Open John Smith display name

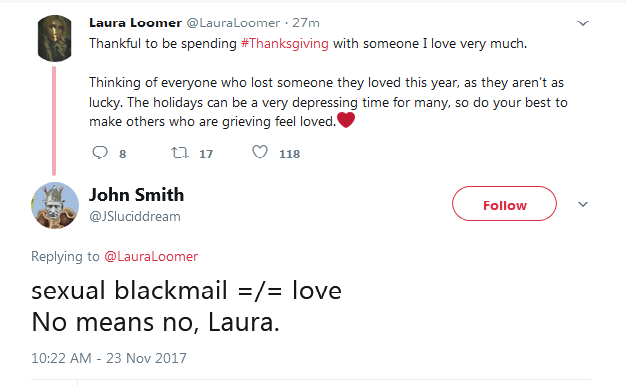tap(137, 195)
